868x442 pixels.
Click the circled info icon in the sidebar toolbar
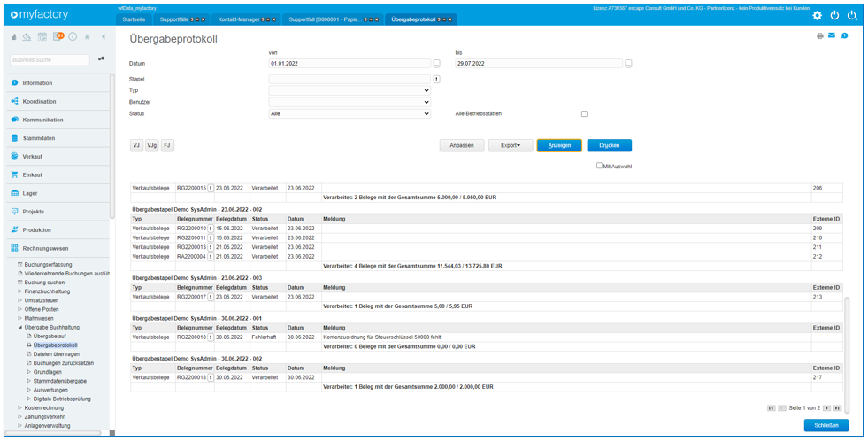[73, 36]
